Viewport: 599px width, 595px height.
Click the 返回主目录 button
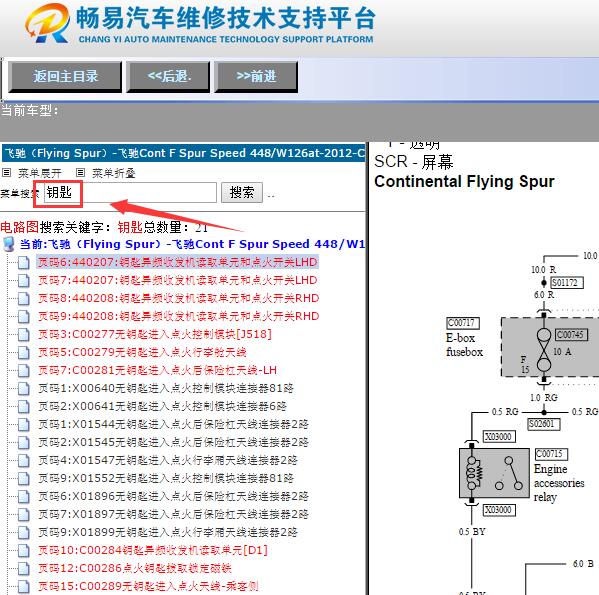coord(65,77)
